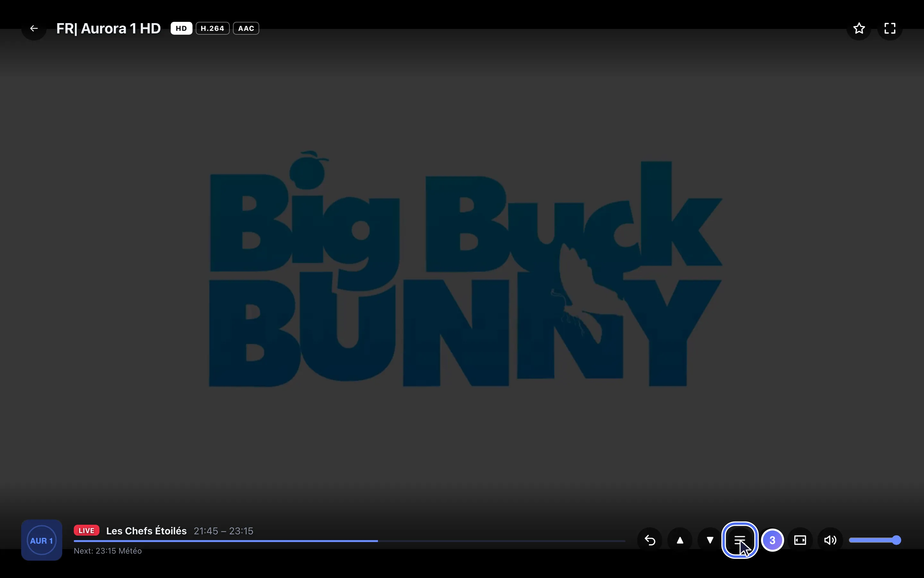Change the aspect ratio with the stretch icon

point(800,540)
